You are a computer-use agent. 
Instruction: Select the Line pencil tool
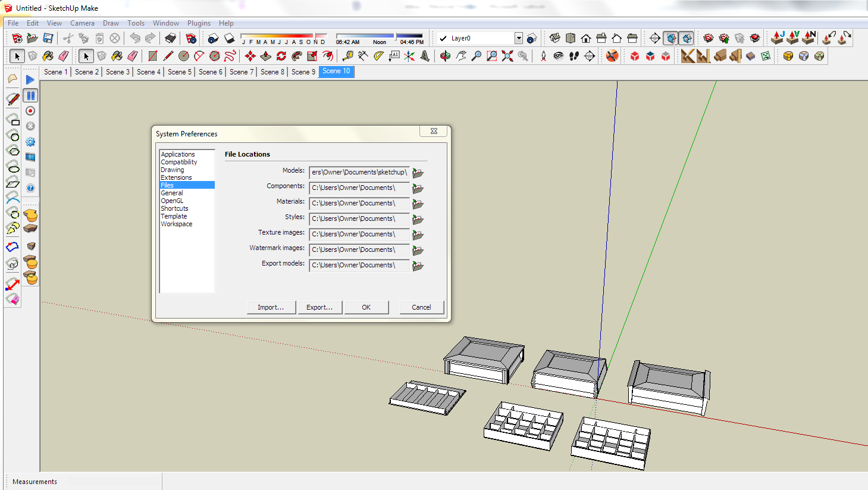pyautogui.click(x=168, y=56)
